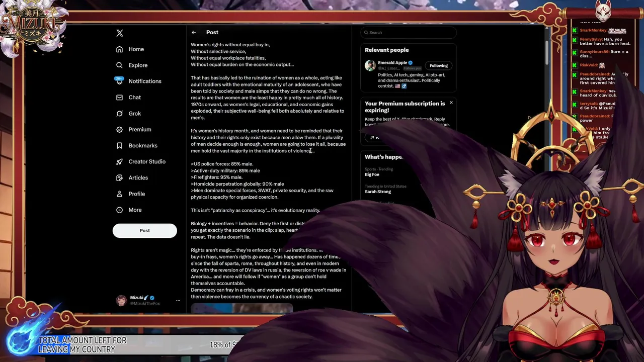
Task: Select Chat in the navigation menu
Action: (x=134, y=98)
